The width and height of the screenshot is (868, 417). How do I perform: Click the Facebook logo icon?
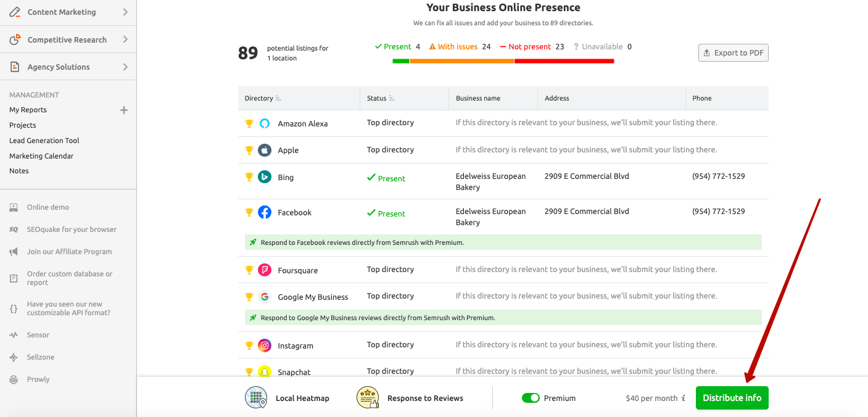(265, 212)
